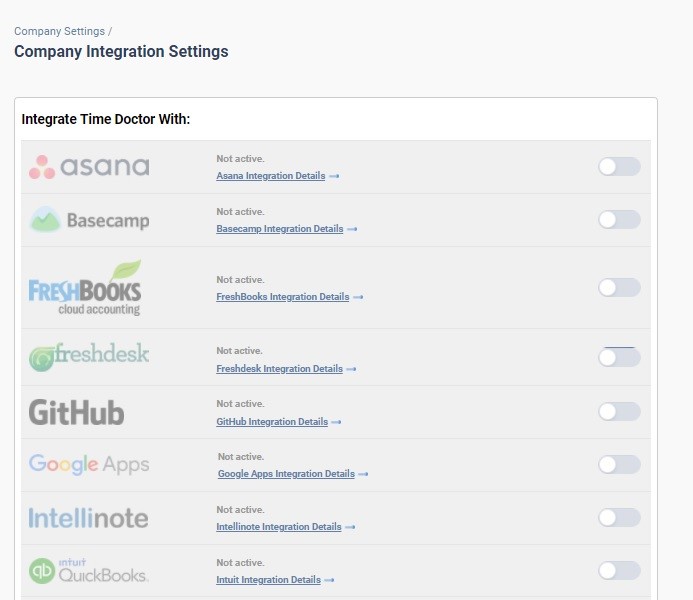The height and width of the screenshot is (600, 693).
Task: Open Freshdesk Integration Details link
Action: [279, 368]
